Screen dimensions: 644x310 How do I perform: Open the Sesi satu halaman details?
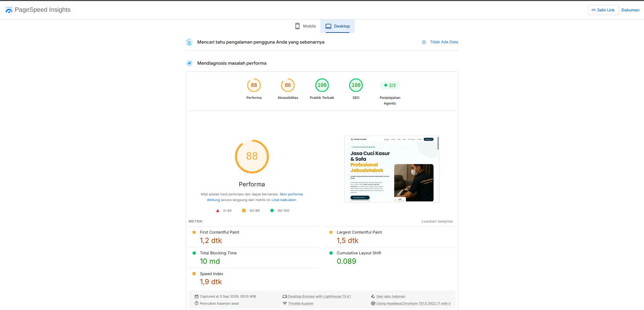[391, 297]
